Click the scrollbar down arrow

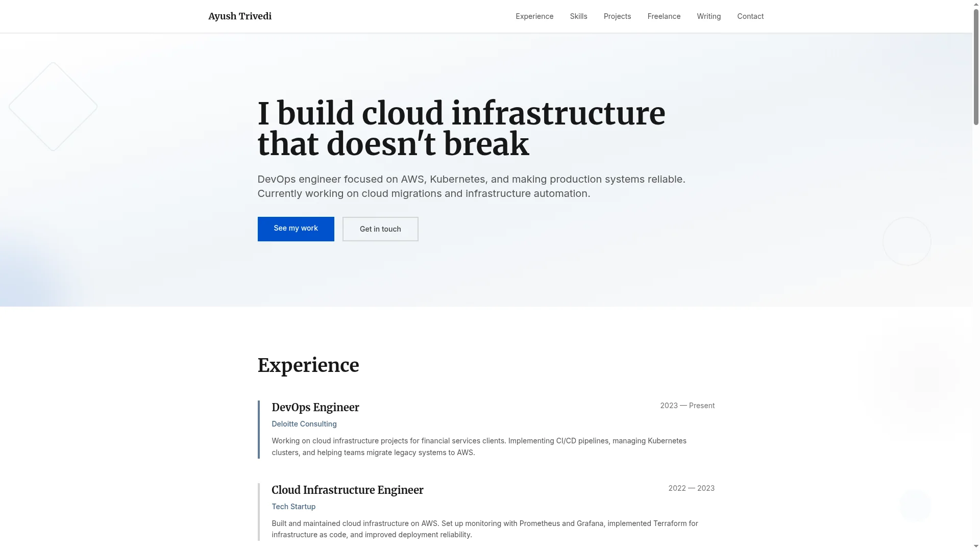(976, 546)
